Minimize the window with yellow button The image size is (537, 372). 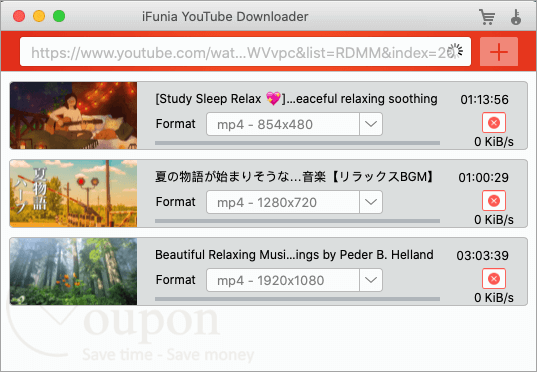(39, 16)
